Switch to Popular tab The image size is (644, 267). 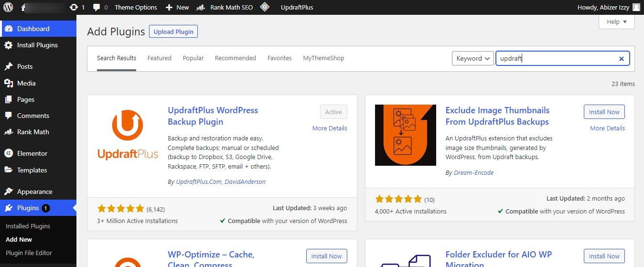(x=193, y=58)
